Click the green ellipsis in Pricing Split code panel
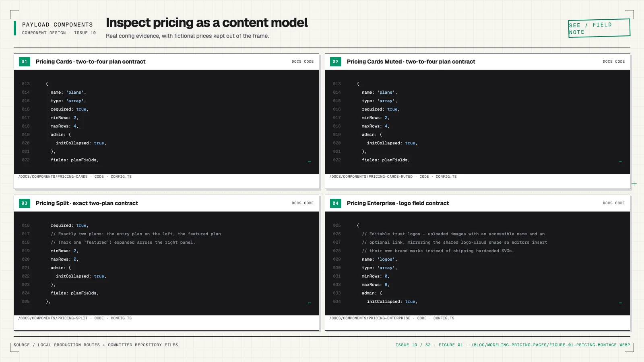This screenshot has width=644, height=362. (x=309, y=302)
